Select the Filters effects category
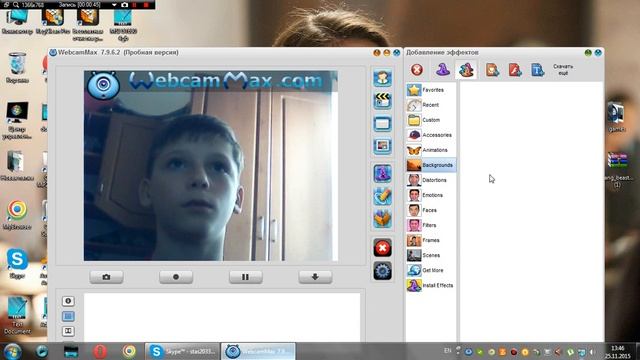 431,225
